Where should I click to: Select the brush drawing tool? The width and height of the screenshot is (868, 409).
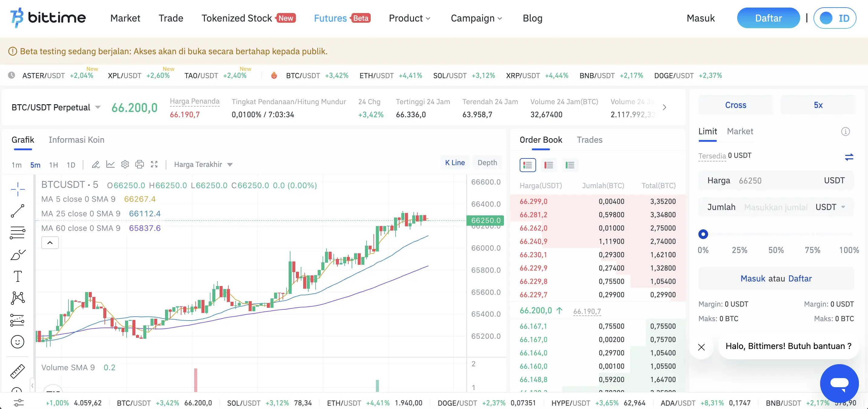click(18, 254)
